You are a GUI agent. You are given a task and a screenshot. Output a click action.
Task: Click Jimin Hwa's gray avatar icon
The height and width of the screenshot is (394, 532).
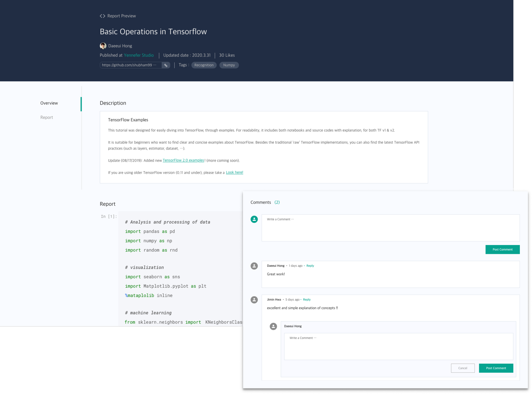[x=254, y=300]
